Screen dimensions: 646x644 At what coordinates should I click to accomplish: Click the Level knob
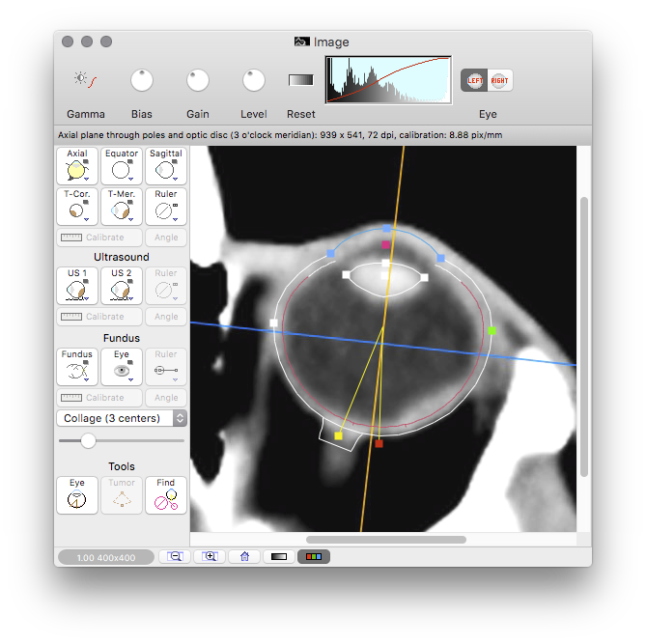pos(254,80)
